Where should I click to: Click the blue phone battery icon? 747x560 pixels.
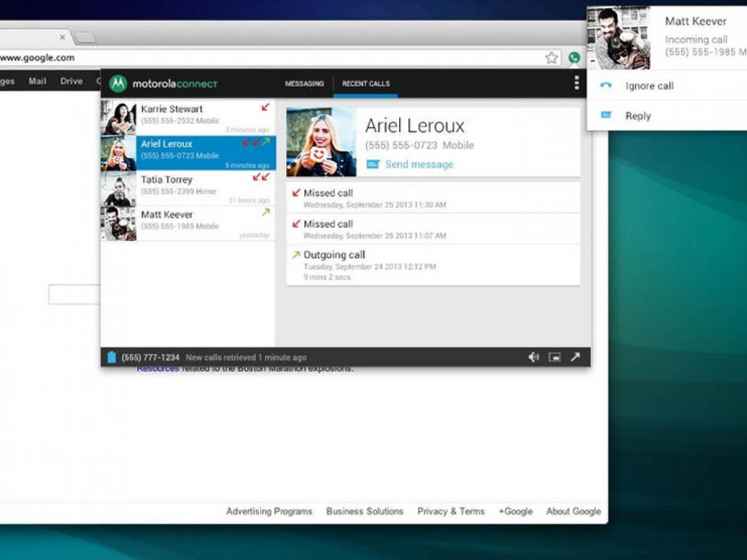111,357
